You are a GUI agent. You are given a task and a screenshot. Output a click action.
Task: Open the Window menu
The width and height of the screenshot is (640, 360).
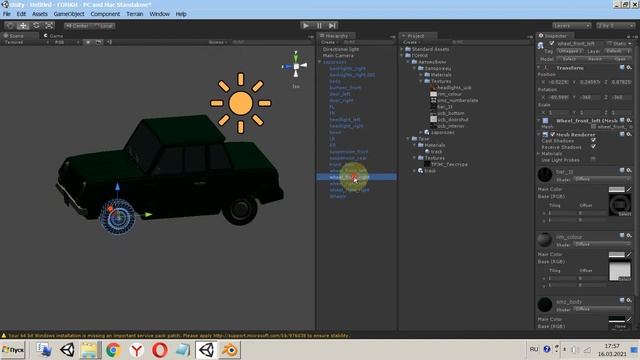pos(159,14)
